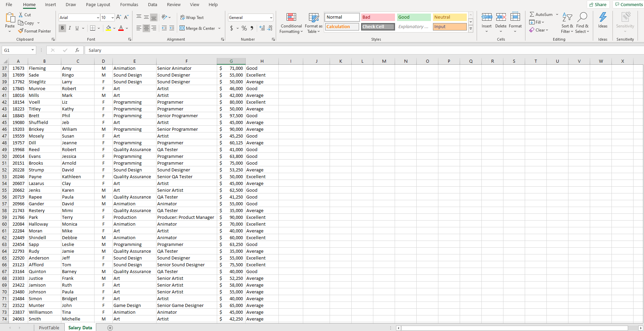Click the Increase Font Size icon
The width and height of the screenshot is (644, 331).
(x=119, y=17)
